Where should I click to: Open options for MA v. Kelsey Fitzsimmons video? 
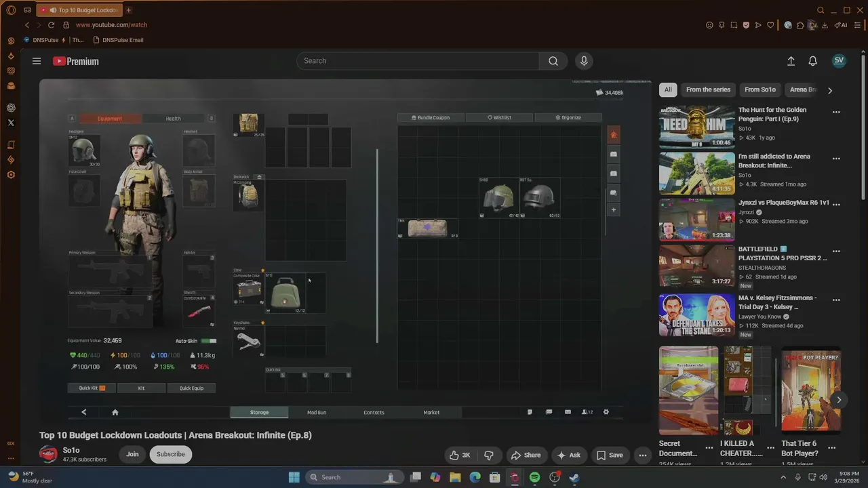(836, 300)
